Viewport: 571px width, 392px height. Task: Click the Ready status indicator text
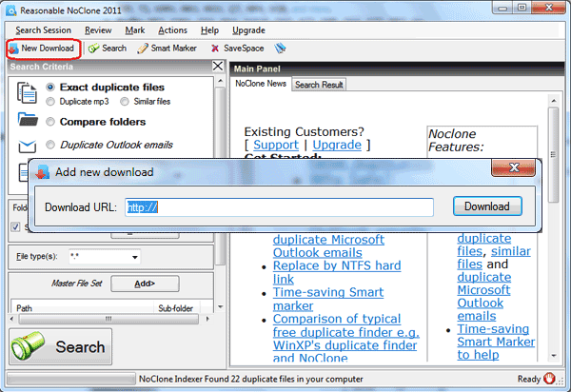(529, 379)
